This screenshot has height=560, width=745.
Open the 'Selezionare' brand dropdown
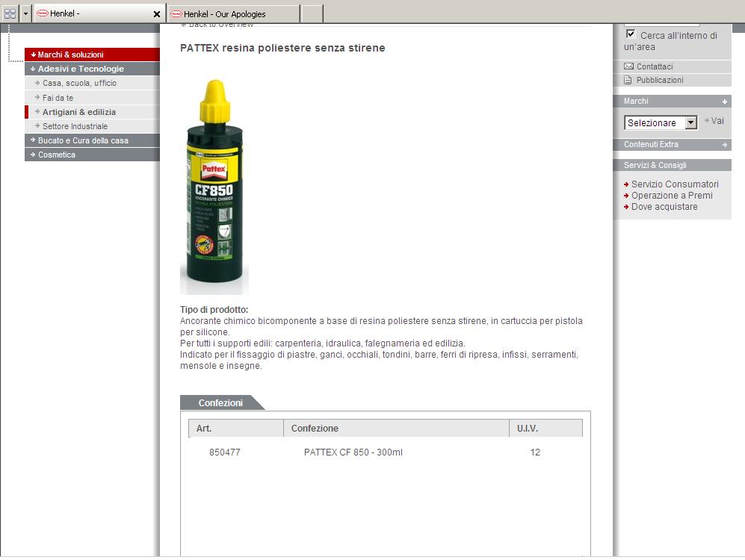[661, 122]
